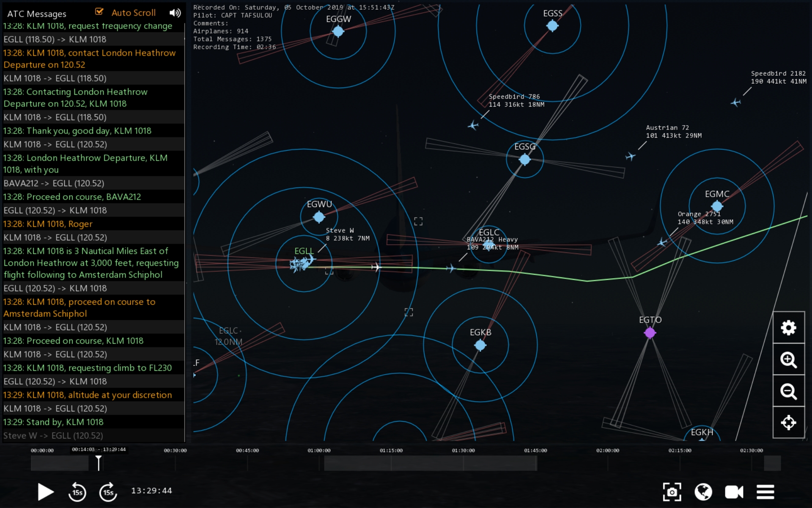This screenshot has width=812, height=508.
Task: Click the EGLL airport marker
Action: [x=304, y=263]
